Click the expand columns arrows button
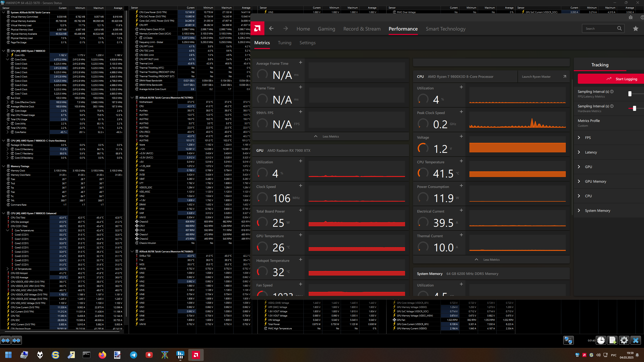 (x=6, y=340)
